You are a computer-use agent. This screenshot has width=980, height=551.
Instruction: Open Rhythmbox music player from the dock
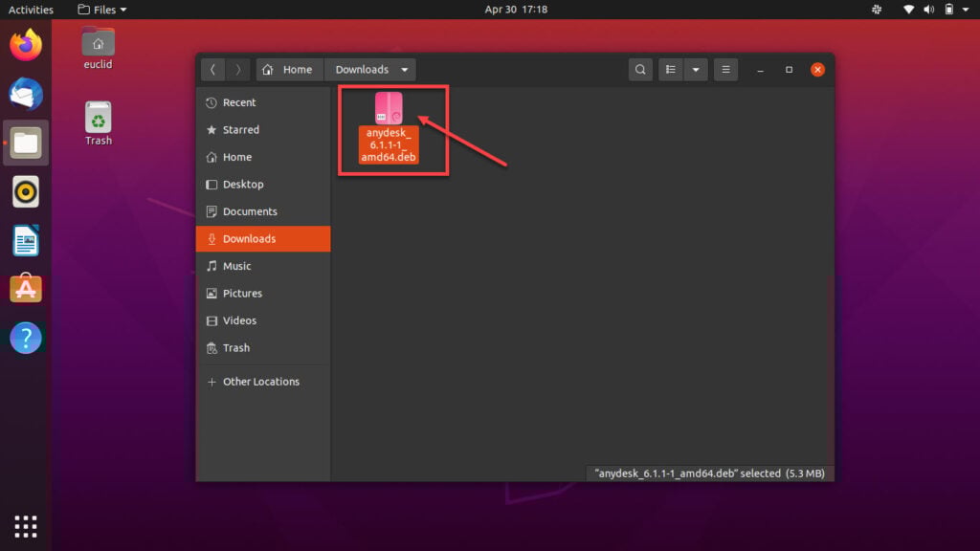26,191
